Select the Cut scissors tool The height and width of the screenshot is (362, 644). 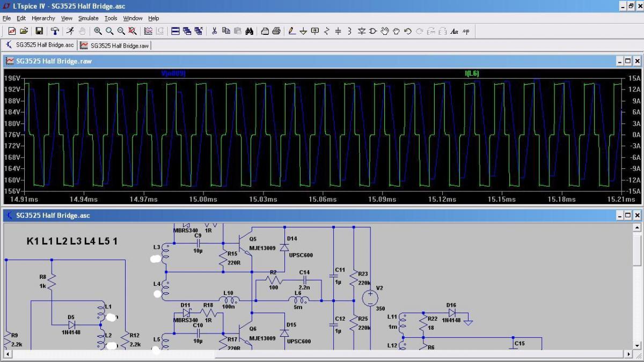pos(214,31)
